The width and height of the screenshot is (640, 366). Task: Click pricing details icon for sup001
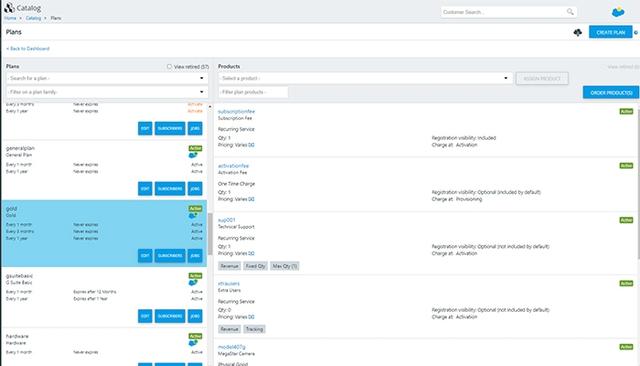click(251, 253)
